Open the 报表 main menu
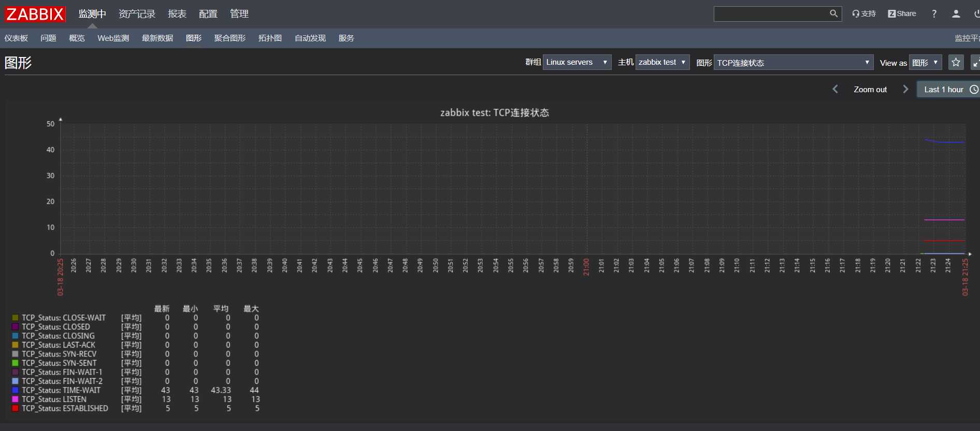Image resolution: width=980 pixels, height=431 pixels. coord(177,14)
